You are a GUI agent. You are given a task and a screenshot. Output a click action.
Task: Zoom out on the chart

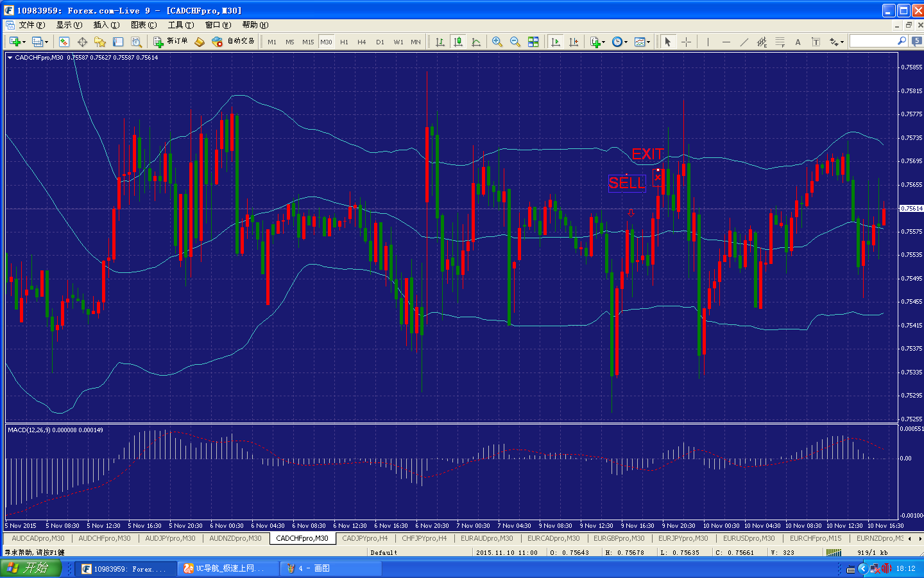coord(515,42)
